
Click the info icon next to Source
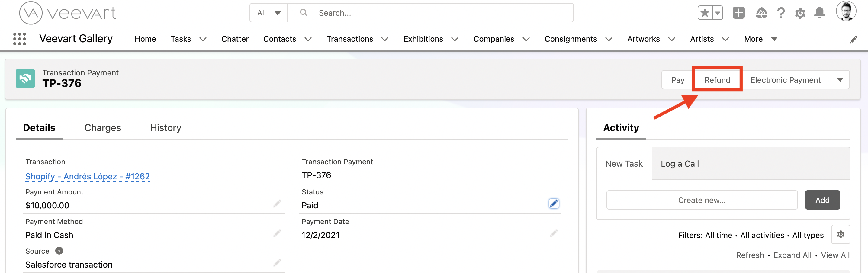click(x=59, y=250)
